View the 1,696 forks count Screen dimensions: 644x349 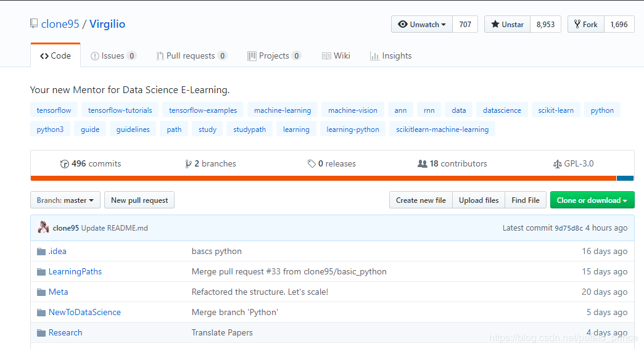619,24
